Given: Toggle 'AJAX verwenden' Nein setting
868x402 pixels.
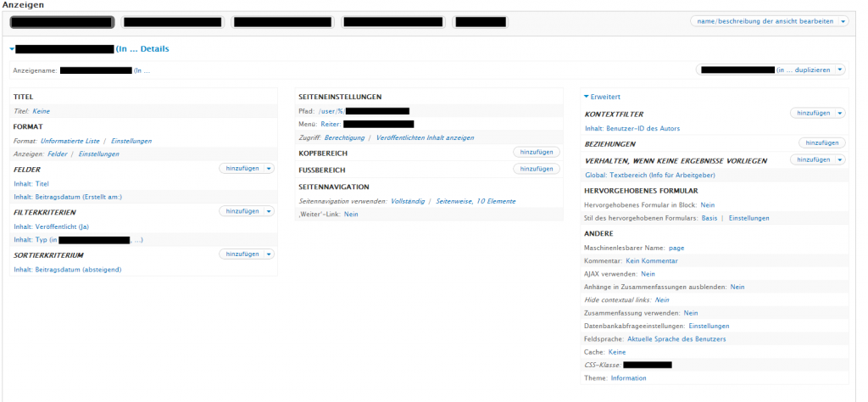Looking at the screenshot, I should point(648,274).
